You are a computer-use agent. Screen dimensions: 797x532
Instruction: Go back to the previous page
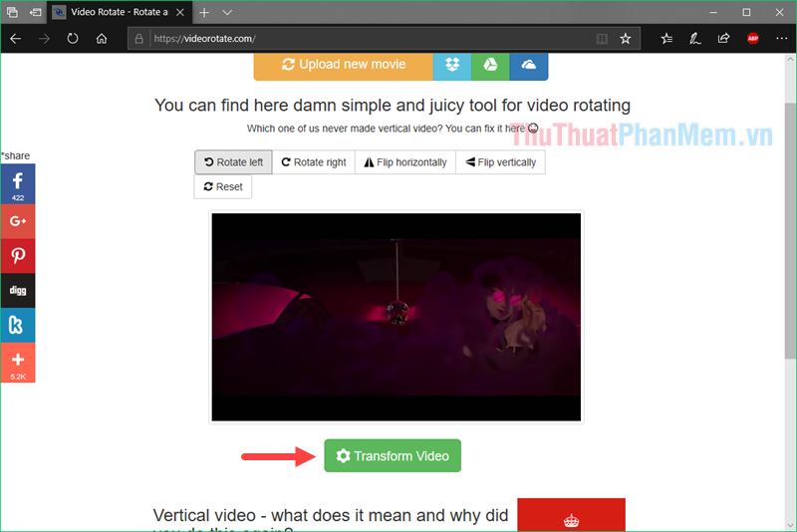tap(15, 39)
